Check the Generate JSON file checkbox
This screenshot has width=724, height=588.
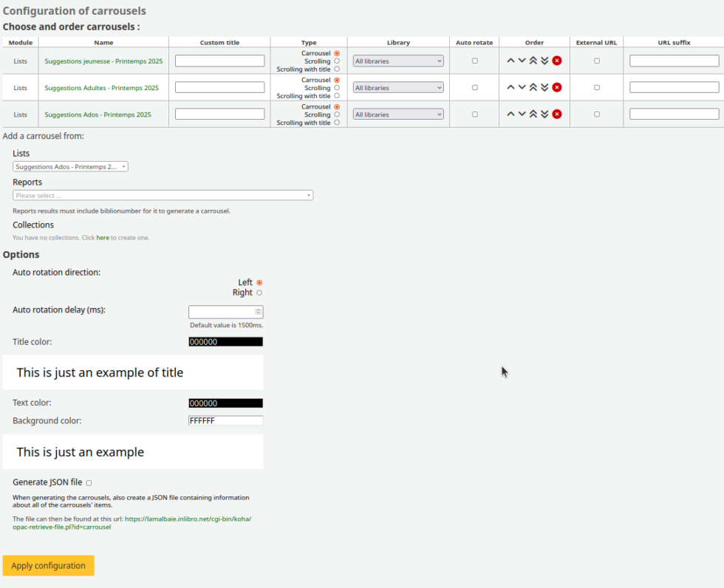89,483
